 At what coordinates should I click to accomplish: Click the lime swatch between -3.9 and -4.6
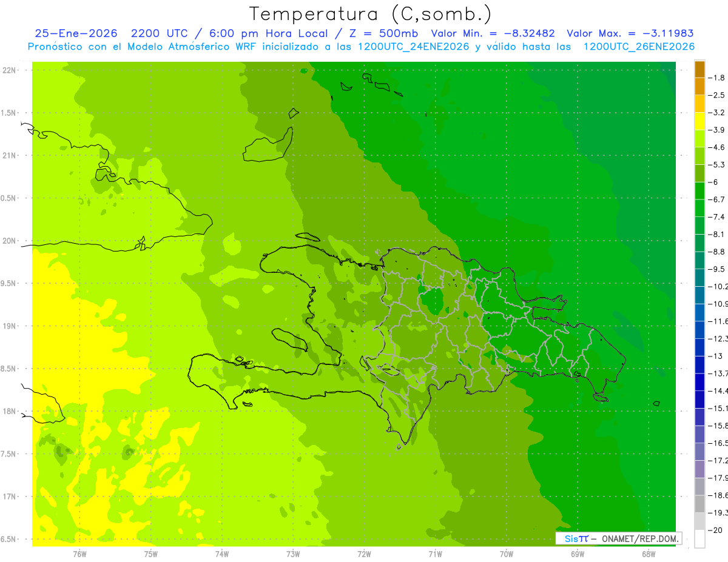click(x=699, y=139)
